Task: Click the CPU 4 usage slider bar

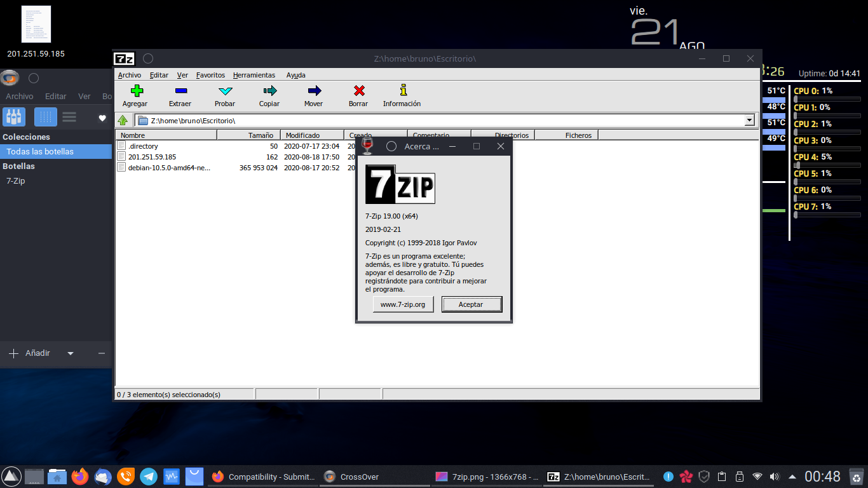Action: pos(827,165)
